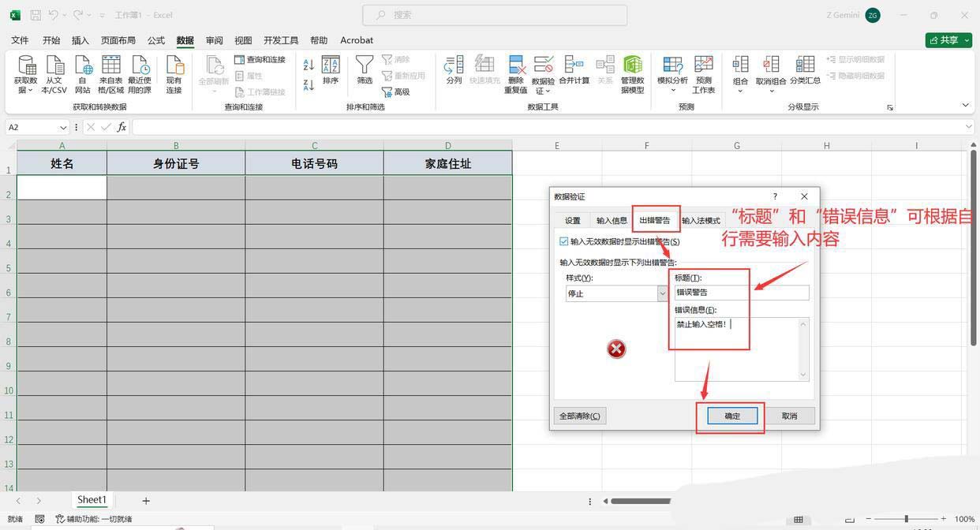The image size is (980, 530).
Task: Toggle 输入无效数据时显示出错警告 checkbox
Action: (563, 241)
